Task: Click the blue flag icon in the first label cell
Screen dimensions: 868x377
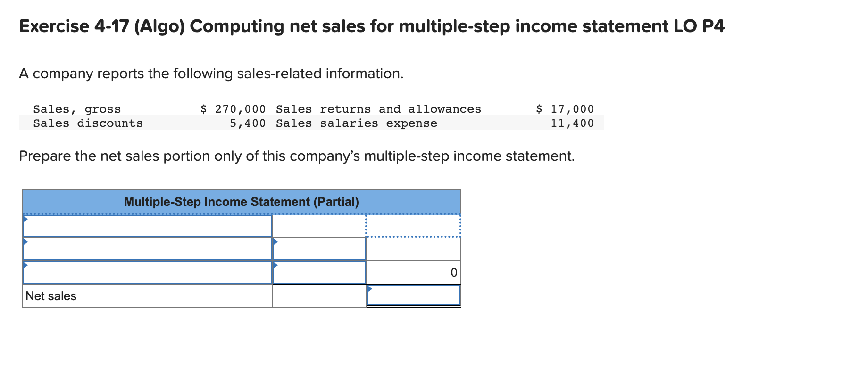Action: (x=25, y=219)
